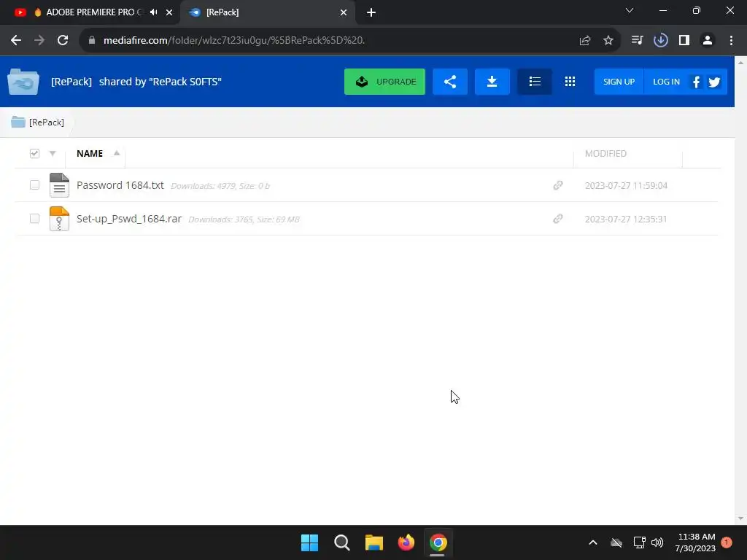Image resolution: width=747 pixels, height=560 pixels.
Task: Show hidden icons in system tray
Action: pos(592,542)
